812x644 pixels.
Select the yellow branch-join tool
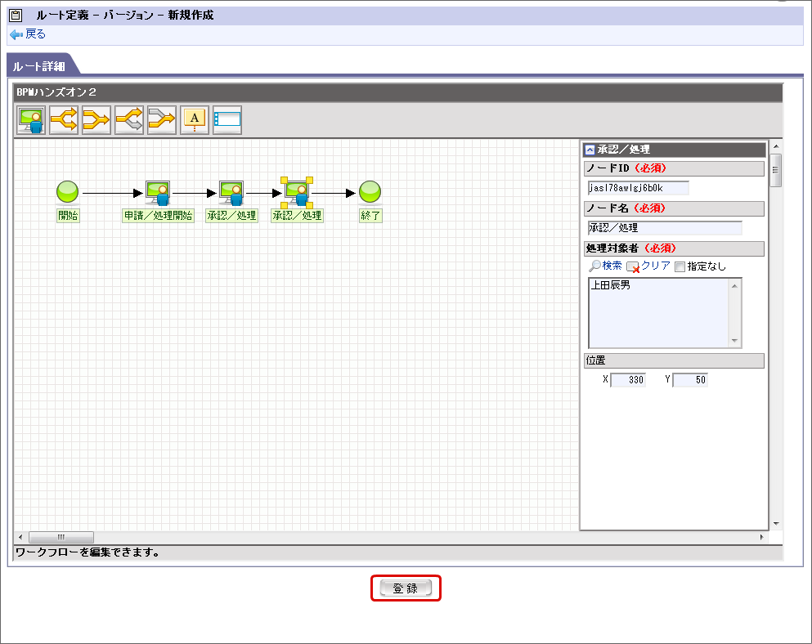point(96,120)
